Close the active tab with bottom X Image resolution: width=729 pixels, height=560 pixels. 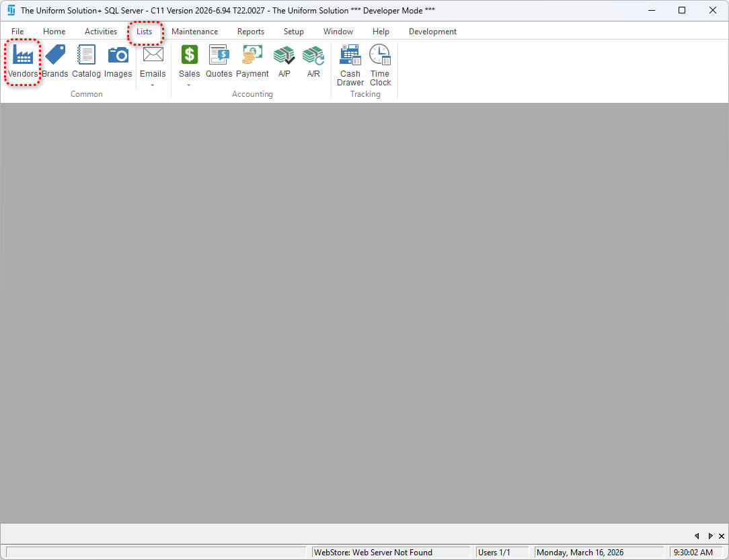(721, 536)
